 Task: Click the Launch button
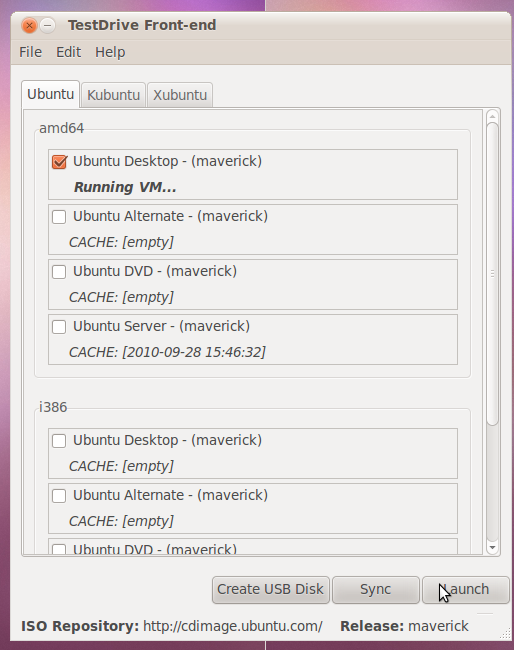(466, 589)
